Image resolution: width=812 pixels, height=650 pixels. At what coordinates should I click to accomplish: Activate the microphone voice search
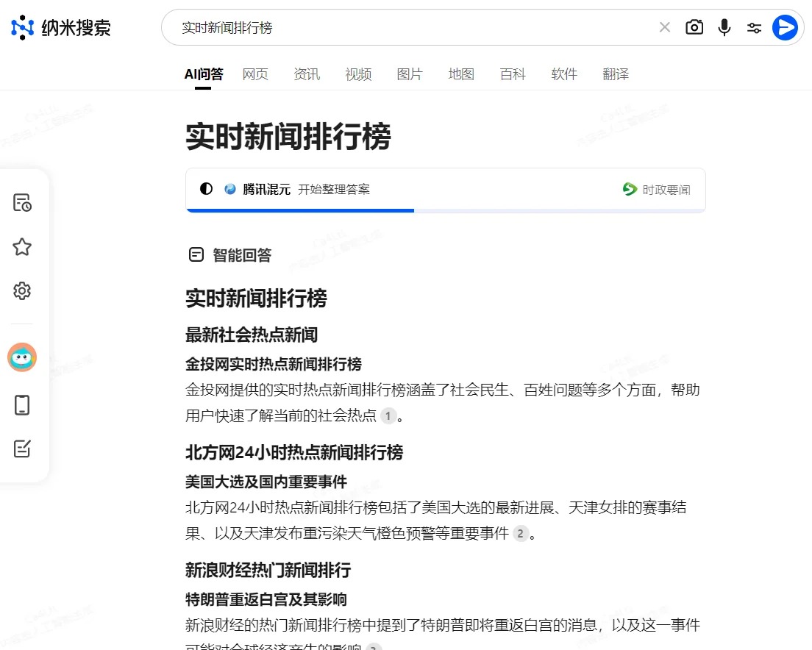pyautogui.click(x=724, y=26)
